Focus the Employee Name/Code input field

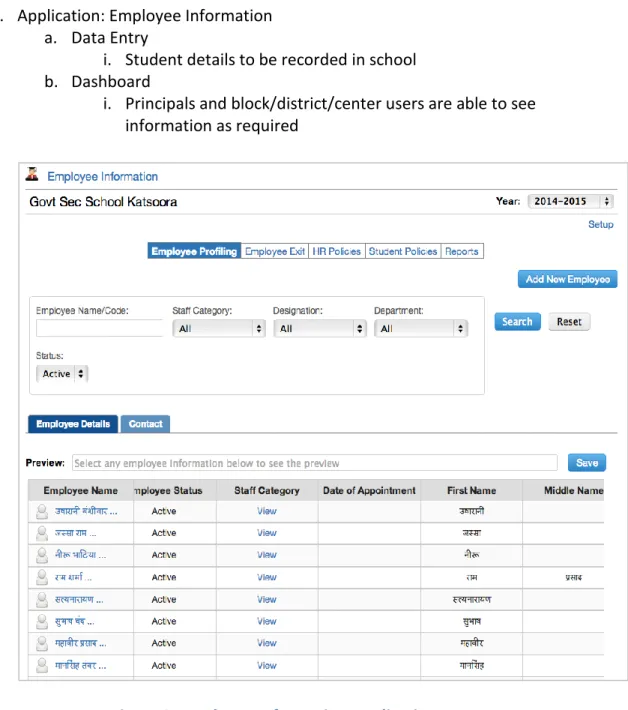[x=100, y=328]
